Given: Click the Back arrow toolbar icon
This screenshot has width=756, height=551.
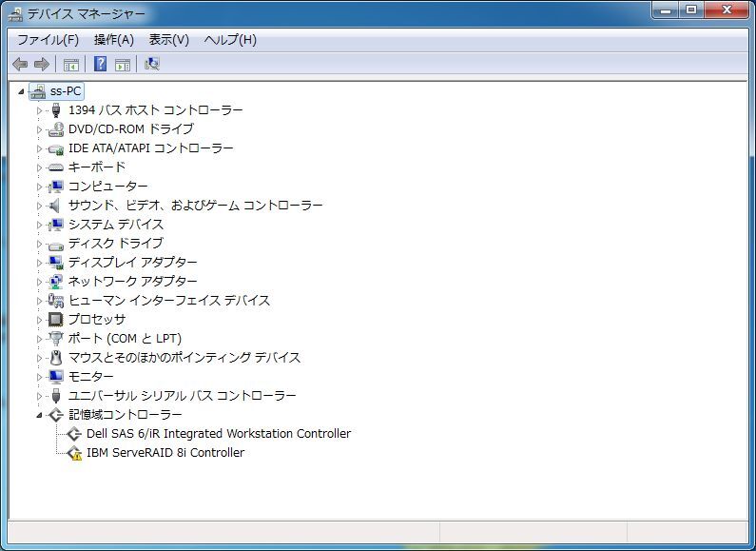Looking at the screenshot, I should (x=20, y=64).
